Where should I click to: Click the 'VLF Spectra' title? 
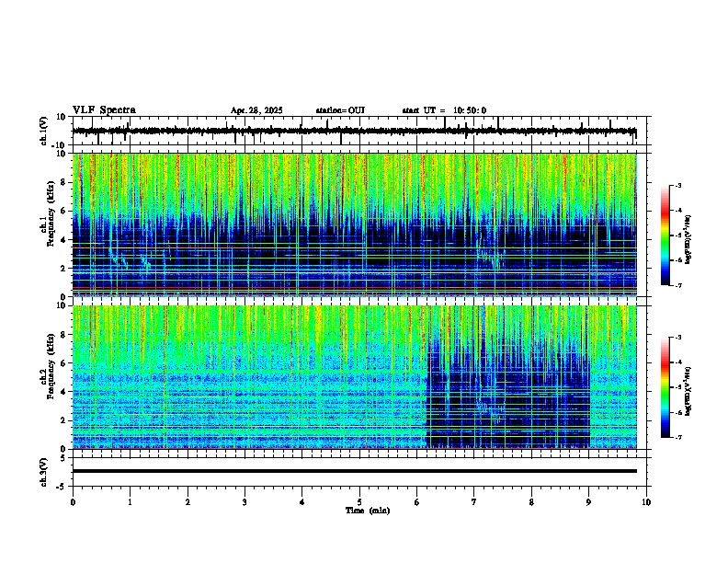tap(104, 110)
